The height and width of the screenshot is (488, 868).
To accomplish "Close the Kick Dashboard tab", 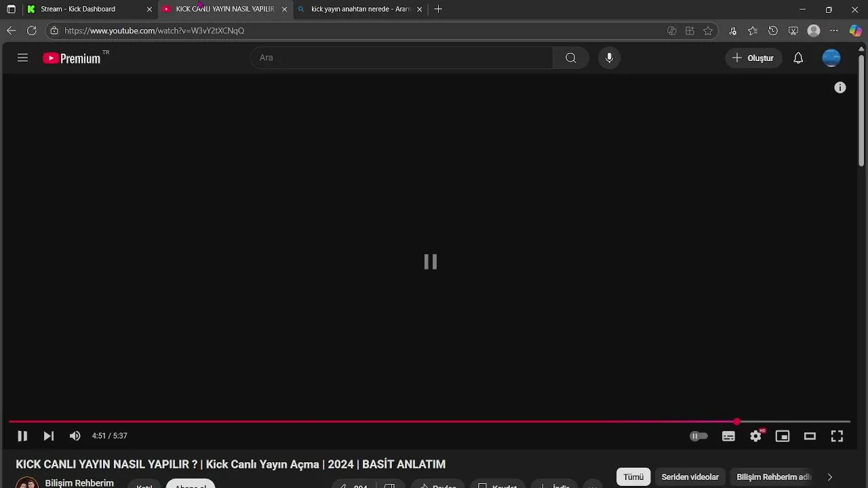I will pyautogui.click(x=149, y=9).
